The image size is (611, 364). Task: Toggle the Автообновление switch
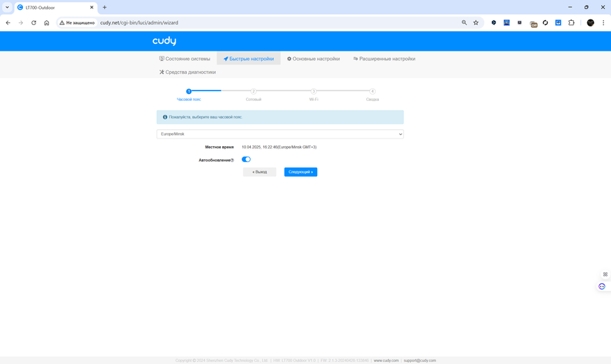pos(246,159)
